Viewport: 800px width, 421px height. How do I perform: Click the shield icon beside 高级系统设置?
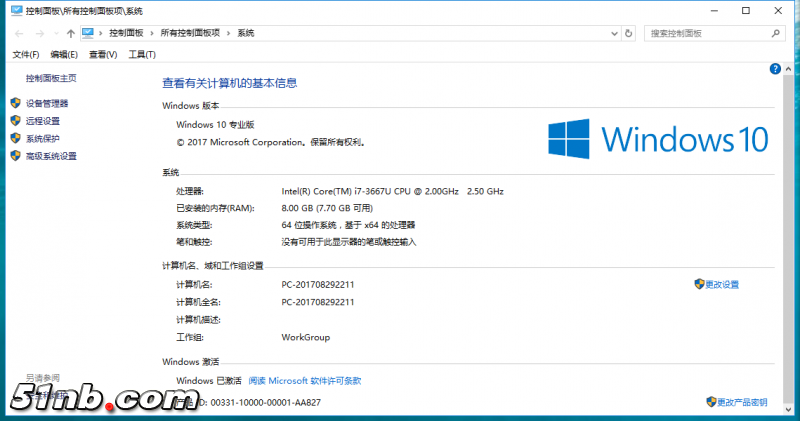15,156
